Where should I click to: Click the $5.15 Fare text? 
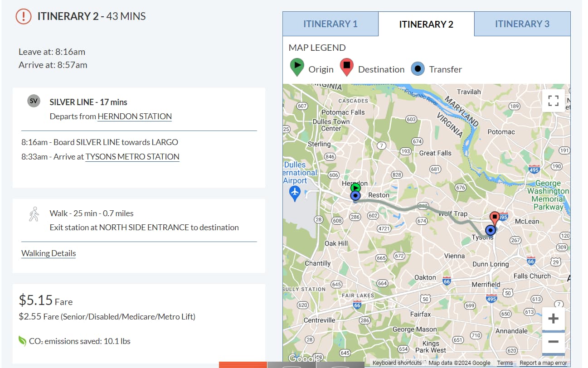click(45, 300)
